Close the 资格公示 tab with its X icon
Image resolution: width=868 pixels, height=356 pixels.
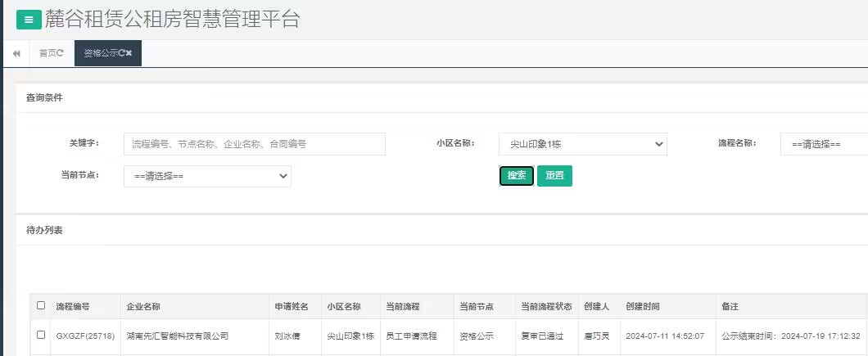(129, 53)
